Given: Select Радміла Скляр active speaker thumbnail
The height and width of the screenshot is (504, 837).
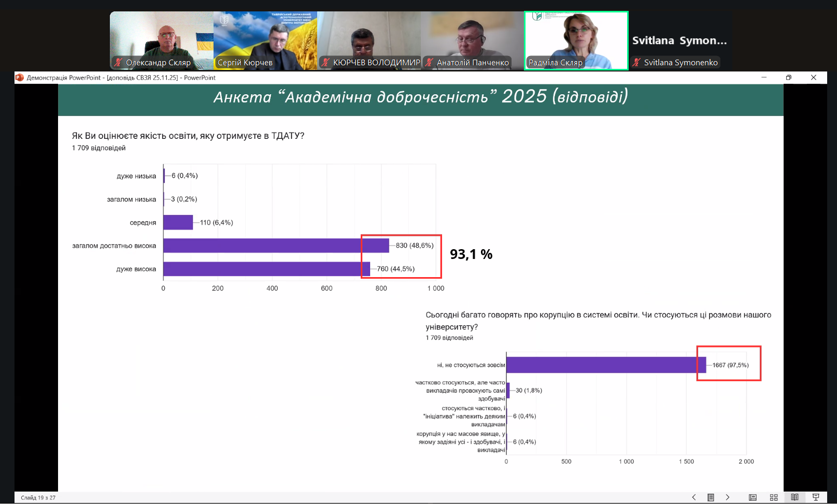Looking at the screenshot, I should (576, 40).
